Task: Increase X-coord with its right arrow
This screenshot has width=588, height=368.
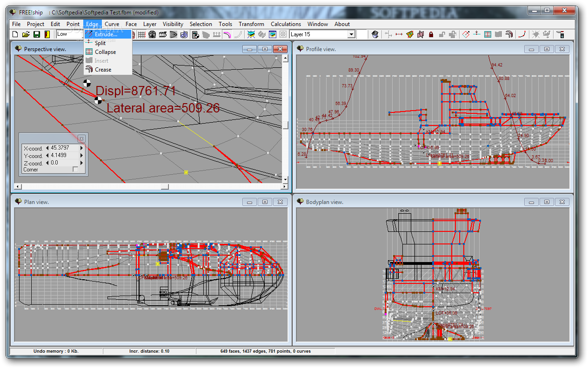Action: tap(82, 148)
